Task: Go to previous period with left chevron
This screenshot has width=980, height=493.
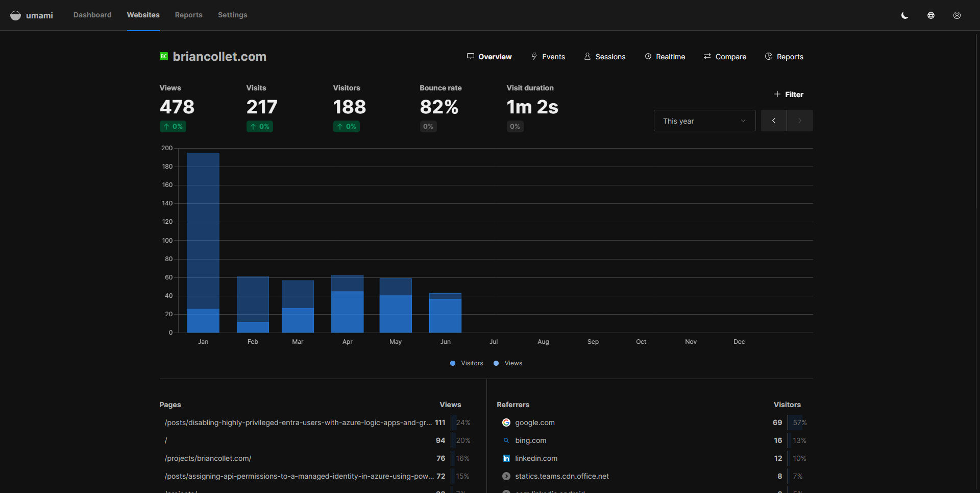Action: tap(774, 121)
